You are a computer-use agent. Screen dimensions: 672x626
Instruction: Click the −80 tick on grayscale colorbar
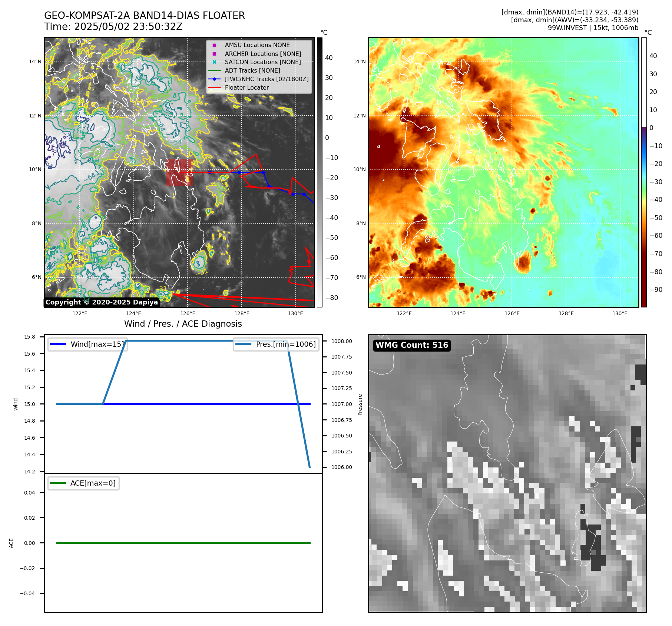click(332, 298)
